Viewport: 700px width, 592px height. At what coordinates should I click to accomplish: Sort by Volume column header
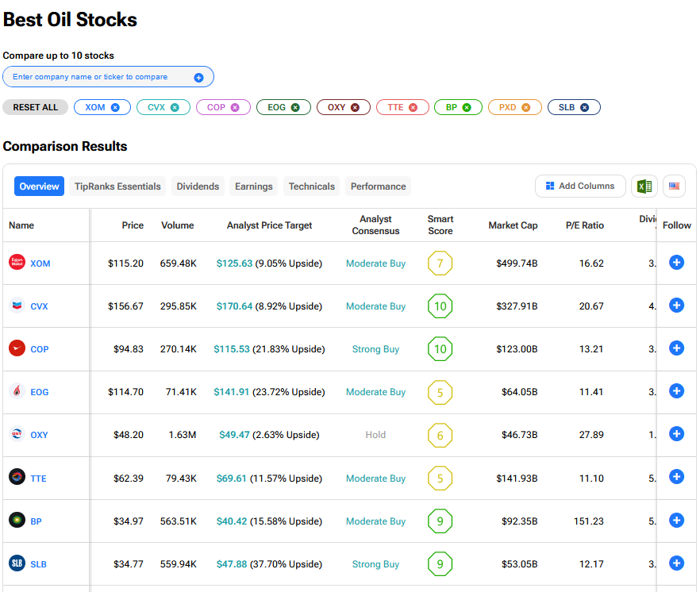point(177,225)
